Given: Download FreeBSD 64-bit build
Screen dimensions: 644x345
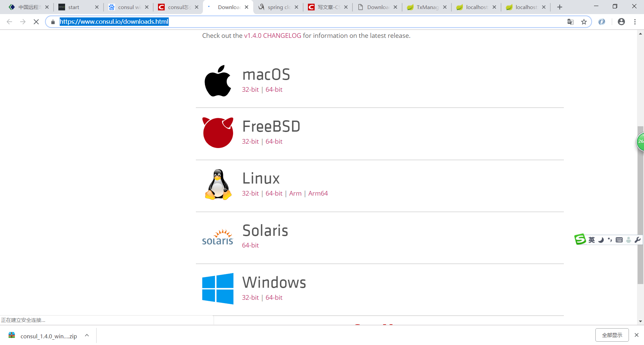Looking at the screenshot, I should click(274, 141).
